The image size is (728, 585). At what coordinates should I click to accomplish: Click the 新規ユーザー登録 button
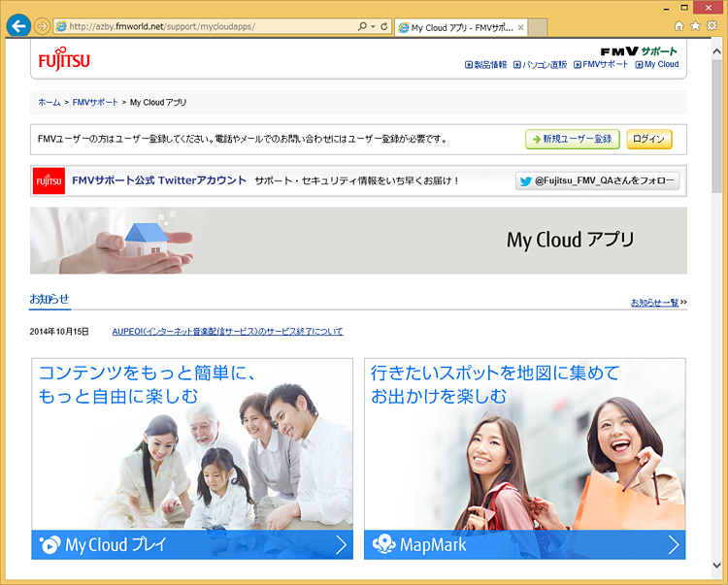(573, 139)
